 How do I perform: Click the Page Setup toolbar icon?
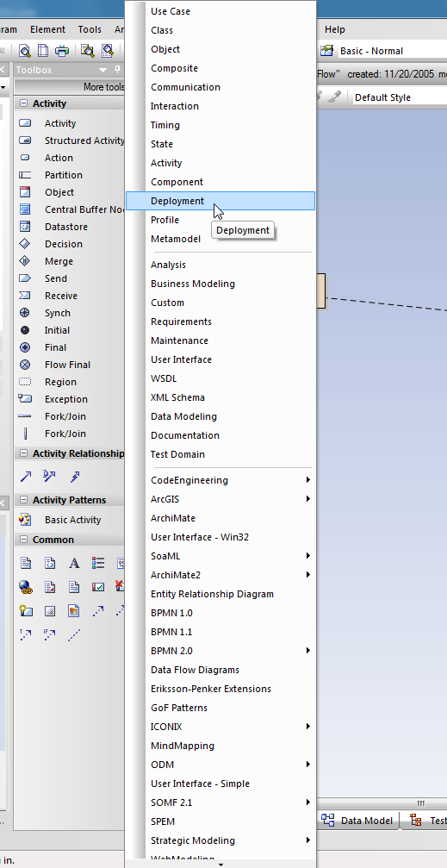click(x=43, y=51)
